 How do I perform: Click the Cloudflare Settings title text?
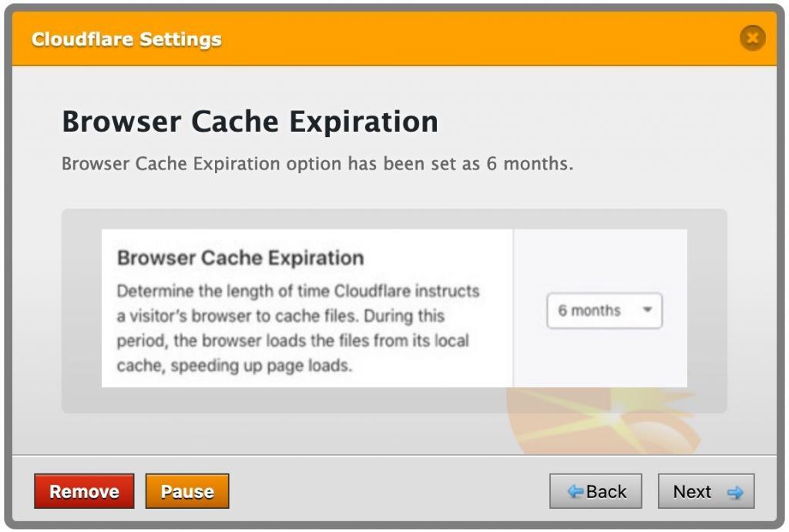(x=126, y=39)
